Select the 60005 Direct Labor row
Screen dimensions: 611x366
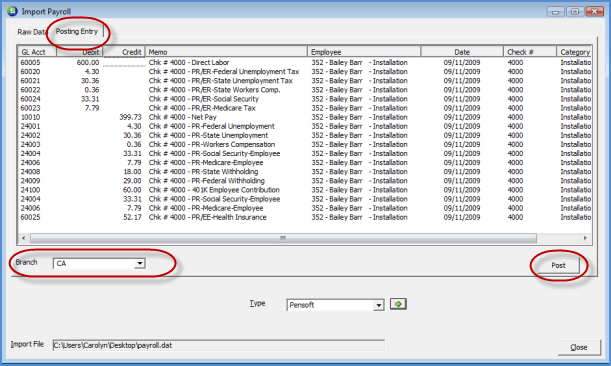305,62
